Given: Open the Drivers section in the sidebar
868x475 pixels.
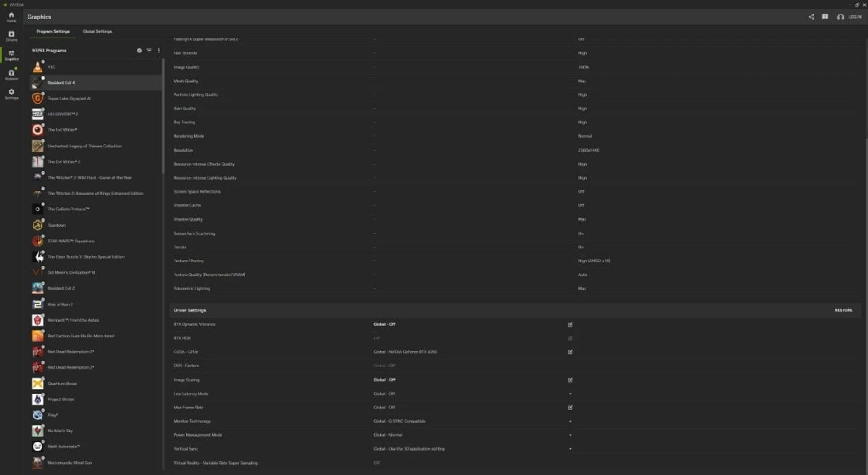Looking at the screenshot, I should 11,36.
